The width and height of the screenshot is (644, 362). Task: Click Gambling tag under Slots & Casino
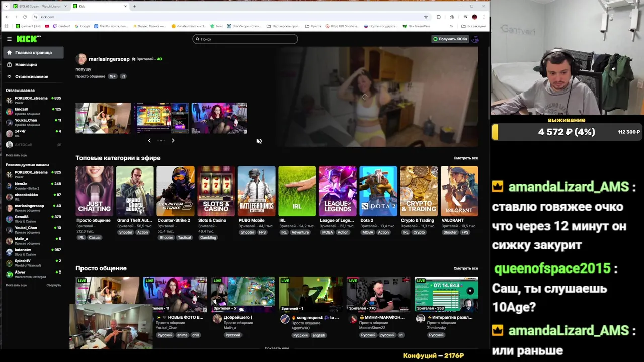208,238
